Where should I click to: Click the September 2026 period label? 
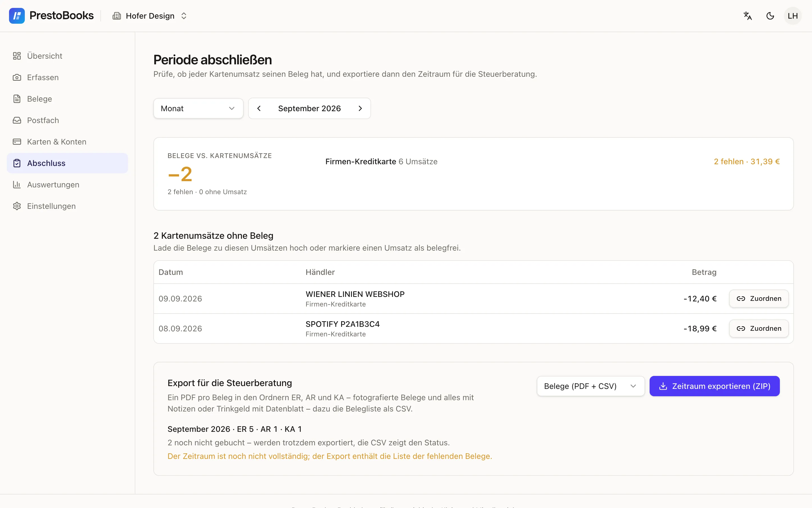click(309, 108)
